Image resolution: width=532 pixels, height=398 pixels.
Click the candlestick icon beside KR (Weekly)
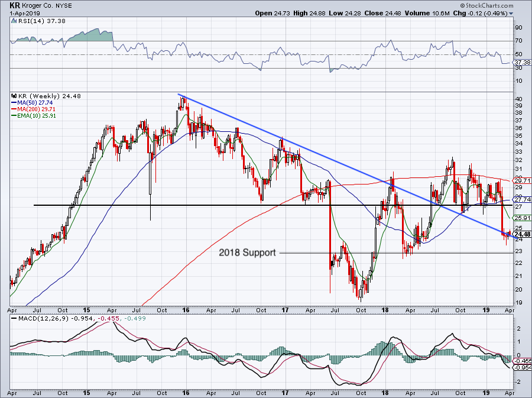[14, 96]
